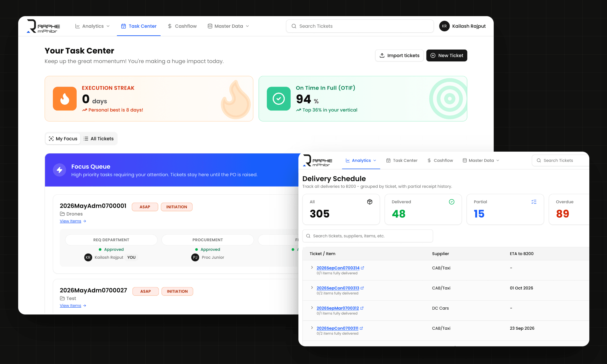Click the search tickets, suppliers, items field
This screenshot has width=607, height=364.
(x=368, y=236)
